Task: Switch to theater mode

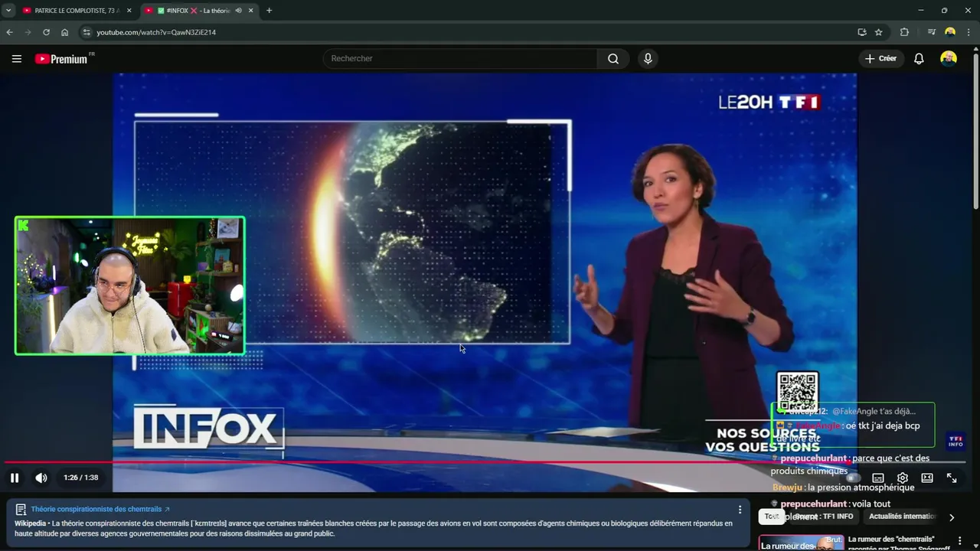Action: click(x=927, y=478)
